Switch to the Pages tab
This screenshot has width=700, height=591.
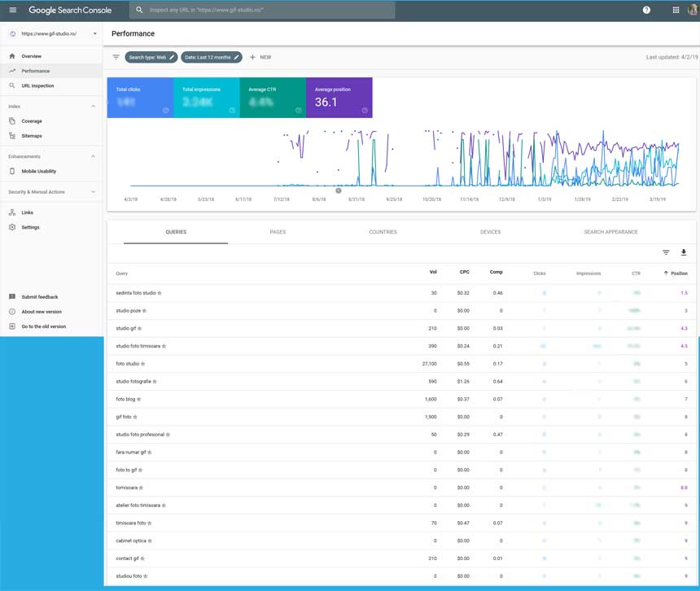[x=278, y=232]
